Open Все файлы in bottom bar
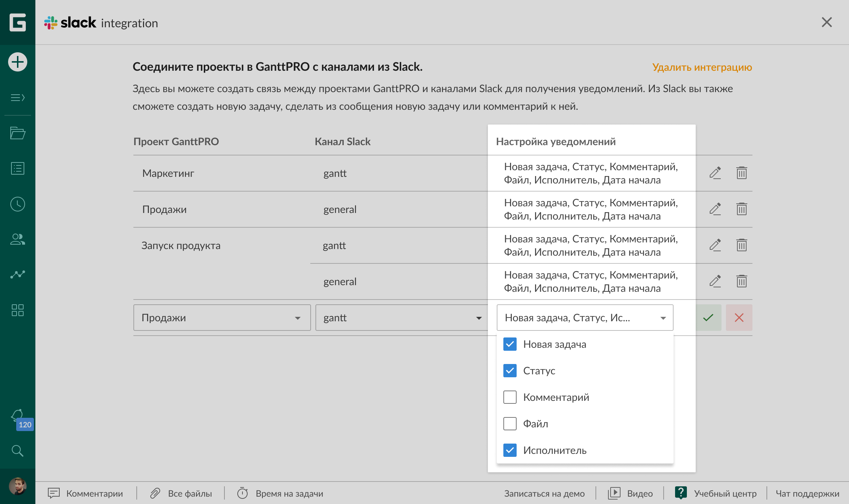This screenshot has width=849, height=504. pyautogui.click(x=181, y=493)
